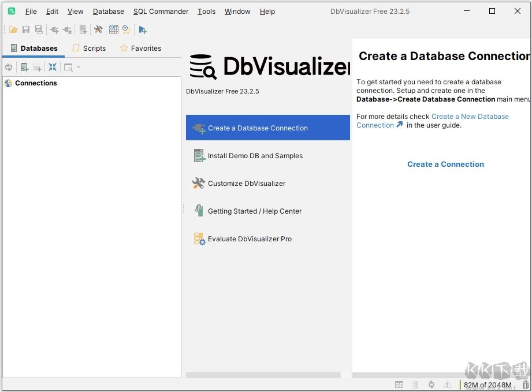Screen dimensions: 532x392
Task: Click the tools icon beside Customize DbVisualizer
Action: pyautogui.click(x=199, y=183)
